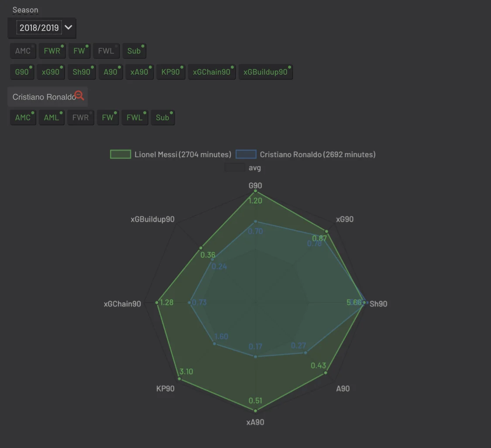Click Messi's xGChain90 data point 1.28

point(157,303)
